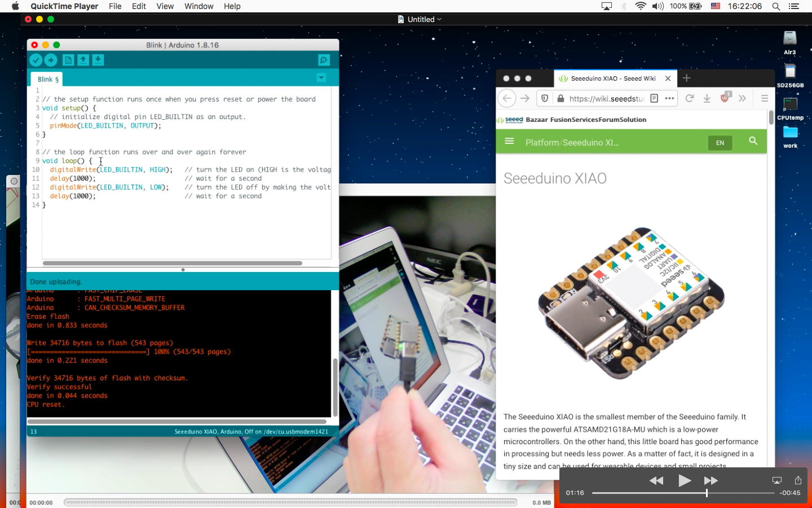This screenshot has width=812, height=508.
Task: Open the Firefox hamburger menu
Action: [x=765, y=98]
